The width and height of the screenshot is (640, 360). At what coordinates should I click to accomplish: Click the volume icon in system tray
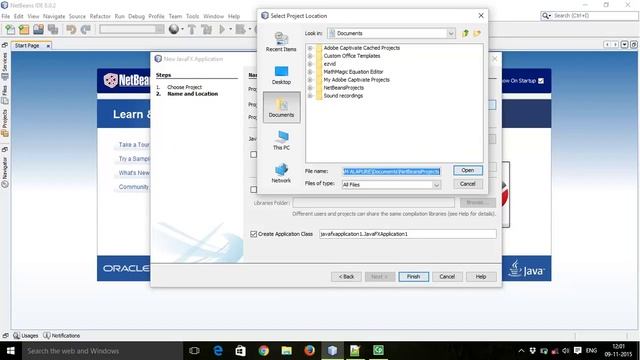(566, 351)
